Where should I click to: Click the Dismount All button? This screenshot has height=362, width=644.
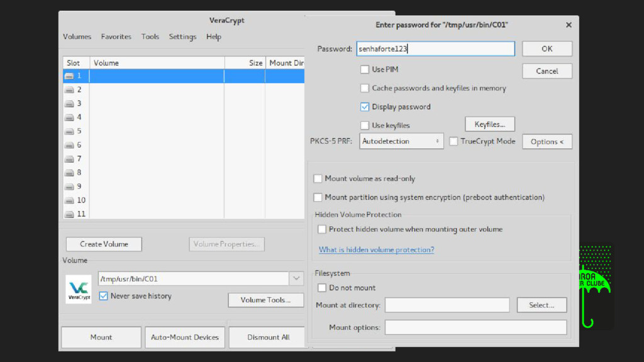(x=268, y=337)
